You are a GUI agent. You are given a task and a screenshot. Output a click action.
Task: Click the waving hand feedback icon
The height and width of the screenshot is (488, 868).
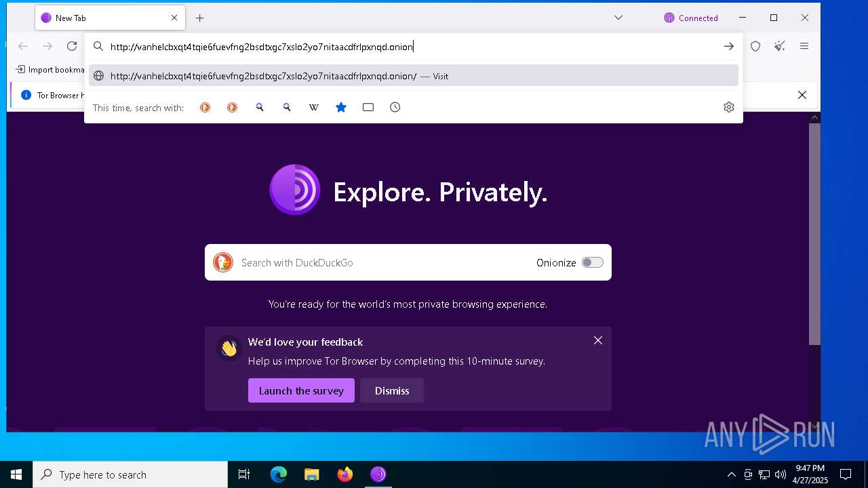coord(229,348)
